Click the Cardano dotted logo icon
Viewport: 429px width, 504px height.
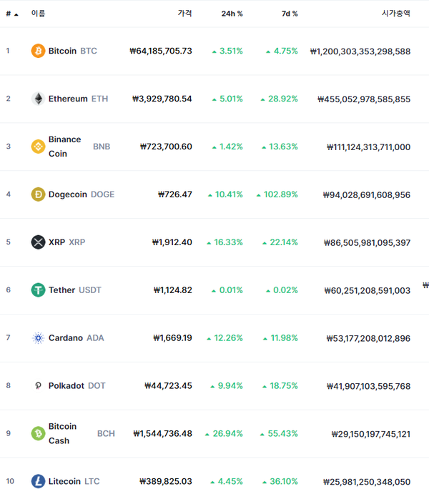click(x=38, y=338)
